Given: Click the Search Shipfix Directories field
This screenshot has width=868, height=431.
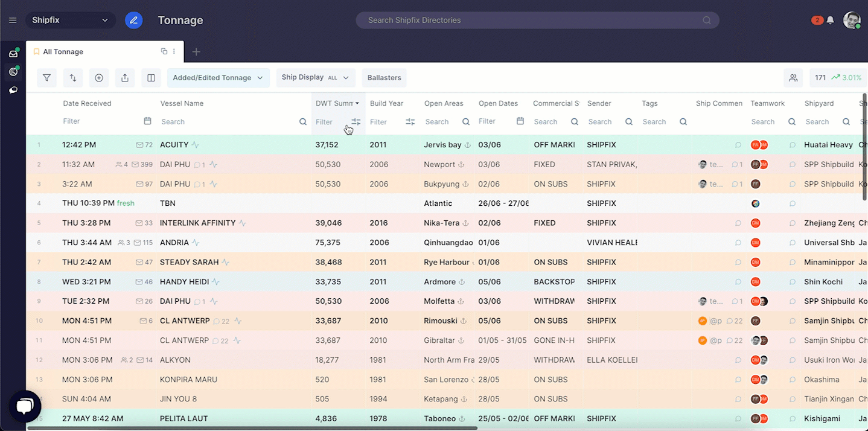Looking at the screenshot, I should coord(537,21).
